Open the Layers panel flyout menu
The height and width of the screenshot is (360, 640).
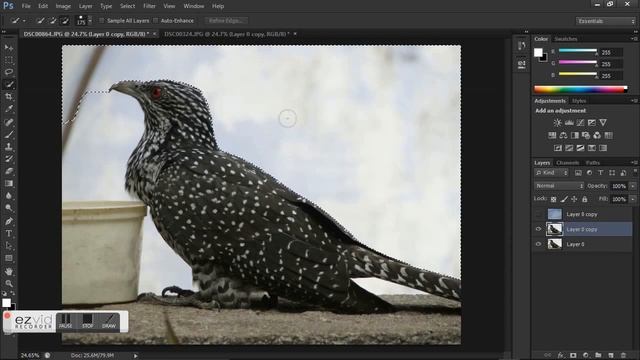(634, 162)
